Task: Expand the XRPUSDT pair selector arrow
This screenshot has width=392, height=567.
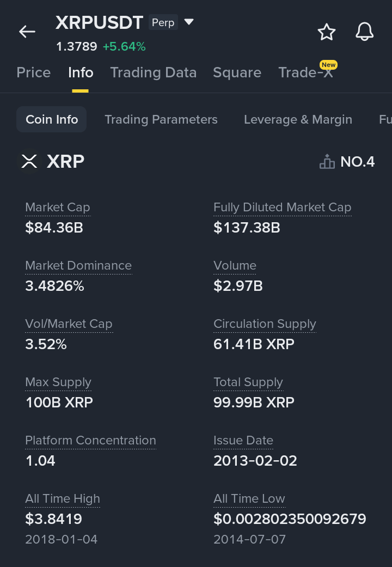Action: (x=189, y=22)
